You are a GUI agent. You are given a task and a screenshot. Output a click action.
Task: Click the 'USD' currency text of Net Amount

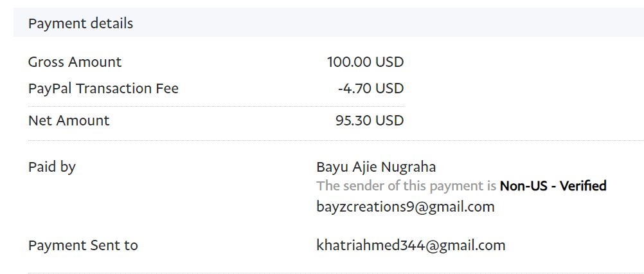point(389,120)
